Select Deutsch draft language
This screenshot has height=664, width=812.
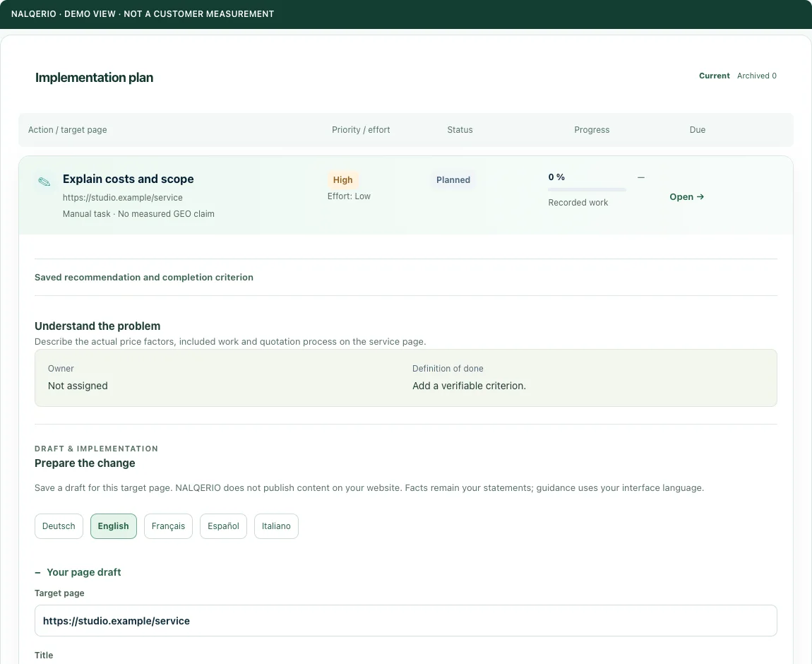(x=59, y=526)
